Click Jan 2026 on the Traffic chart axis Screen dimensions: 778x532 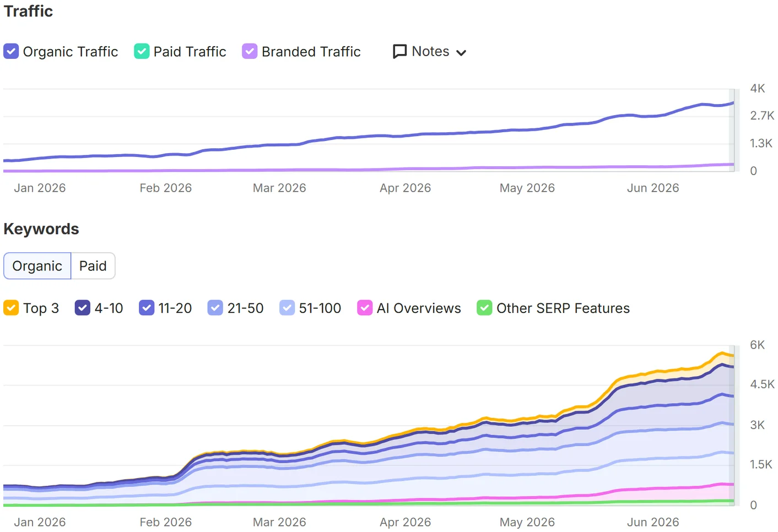[40, 188]
